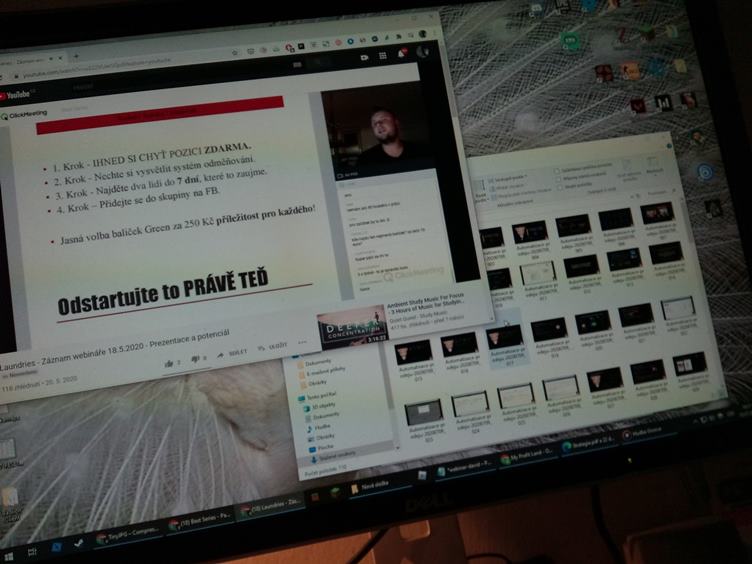Save the video via ULOŽIT button

pyautogui.click(x=272, y=346)
